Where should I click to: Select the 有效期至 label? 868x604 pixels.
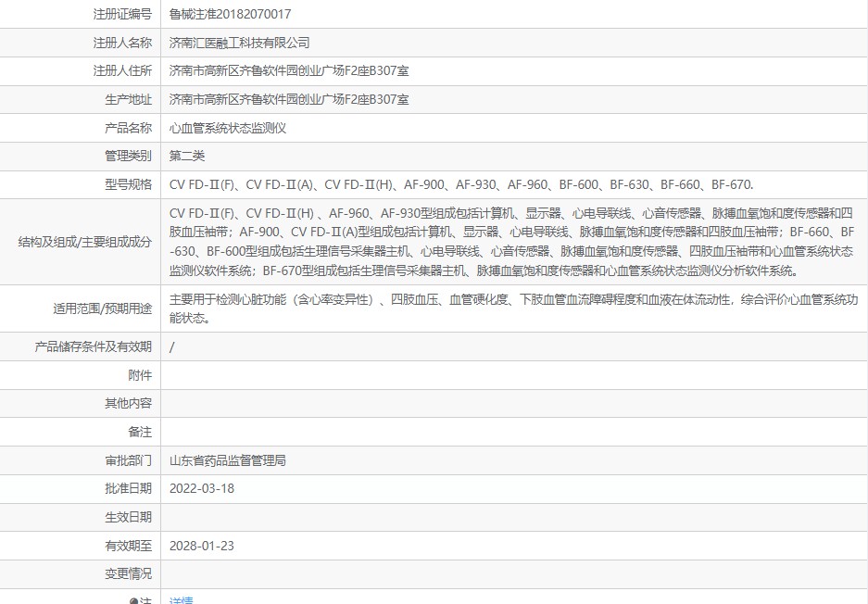129,546
